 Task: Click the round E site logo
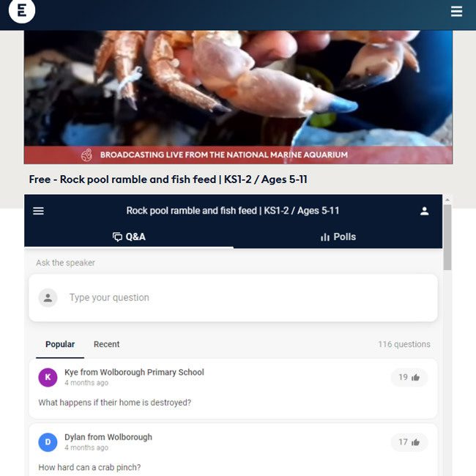pyautogui.click(x=22, y=11)
